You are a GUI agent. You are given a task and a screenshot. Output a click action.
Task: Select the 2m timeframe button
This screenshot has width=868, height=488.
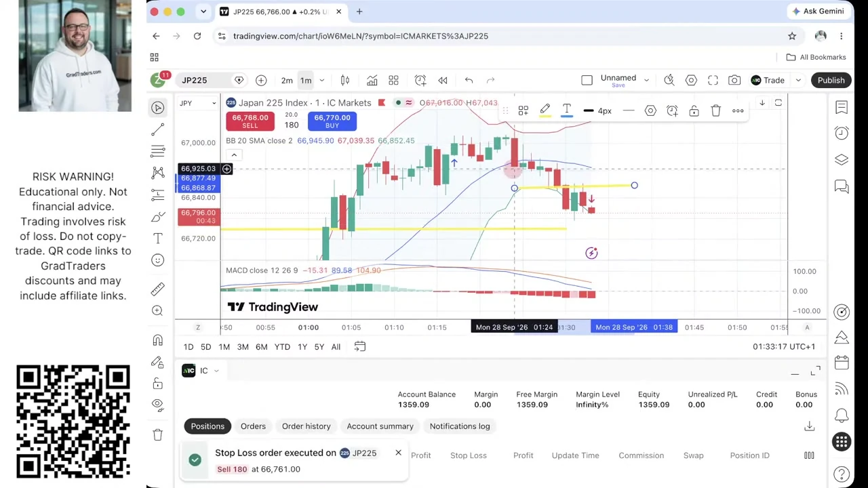pyautogui.click(x=287, y=80)
